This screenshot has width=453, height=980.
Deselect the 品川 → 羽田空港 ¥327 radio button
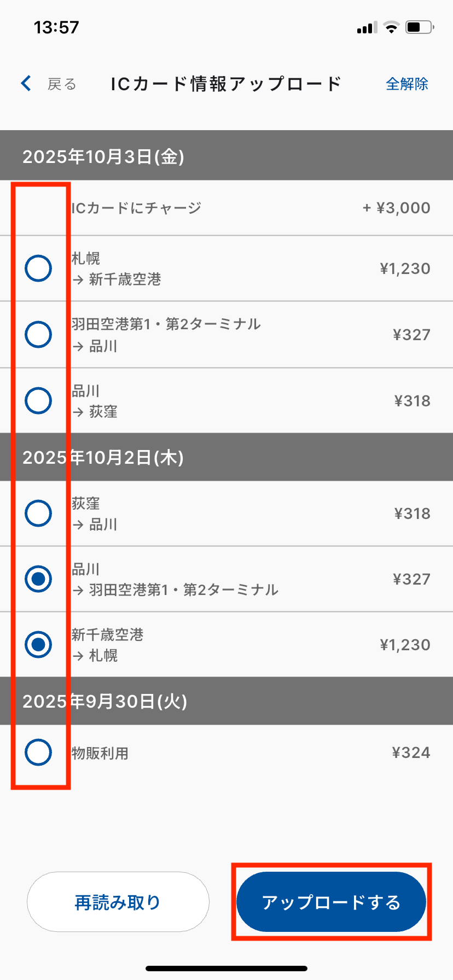click(38, 579)
